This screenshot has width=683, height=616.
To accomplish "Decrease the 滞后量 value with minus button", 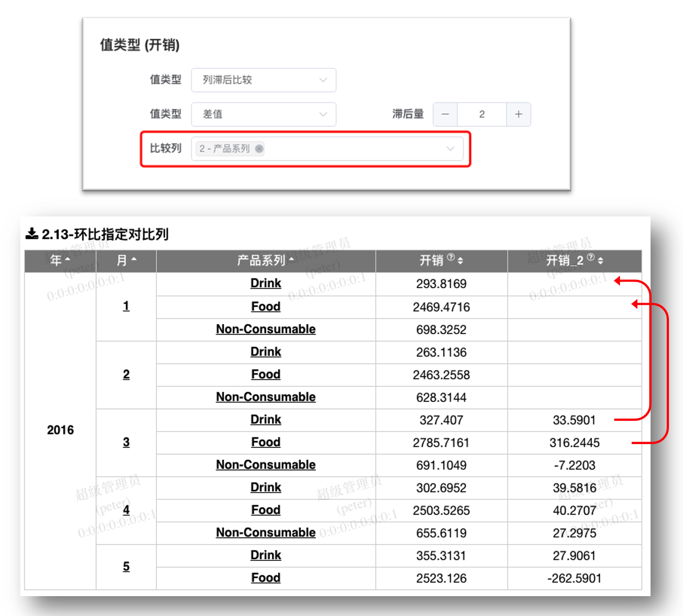I will [x=445, y=114].
